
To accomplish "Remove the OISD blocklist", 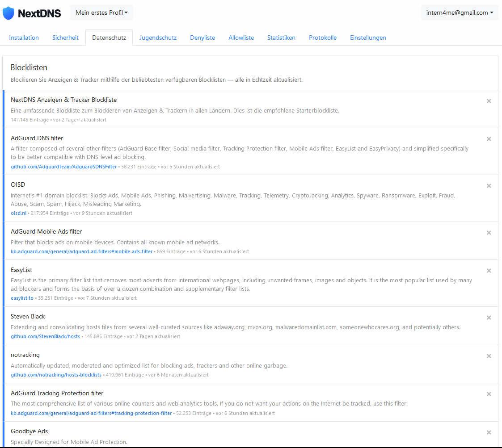I will click(x=489, y=186).
